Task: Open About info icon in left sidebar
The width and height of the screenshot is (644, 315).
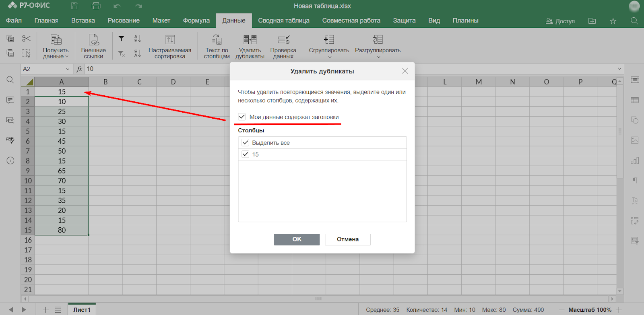Action: 10,161
